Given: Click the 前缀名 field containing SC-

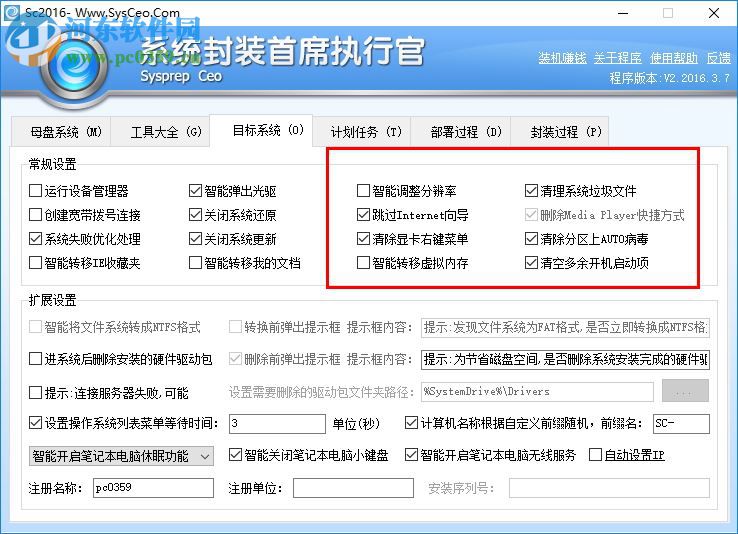Looking at the screenshot, I should tap(681, 423).
